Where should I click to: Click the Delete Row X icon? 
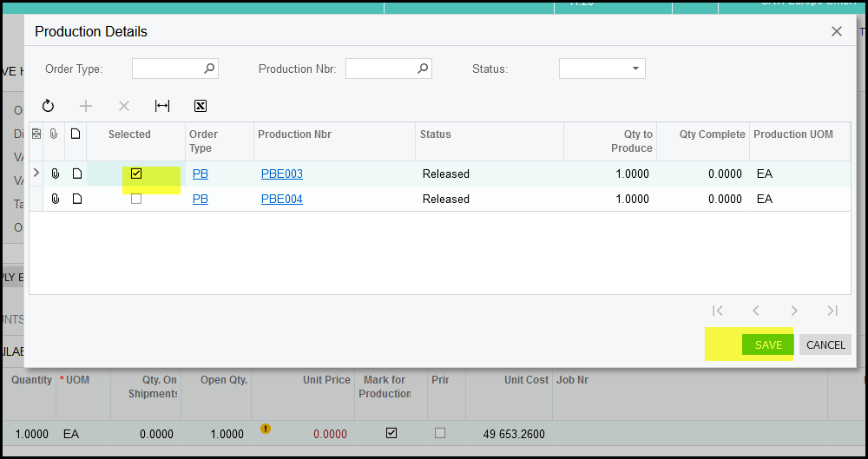click(x=124, y=106)
